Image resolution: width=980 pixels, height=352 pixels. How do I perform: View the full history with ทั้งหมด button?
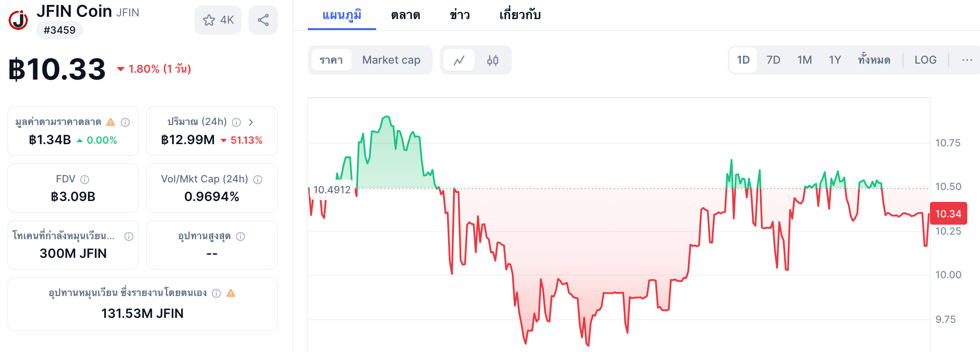coord(874,60)
